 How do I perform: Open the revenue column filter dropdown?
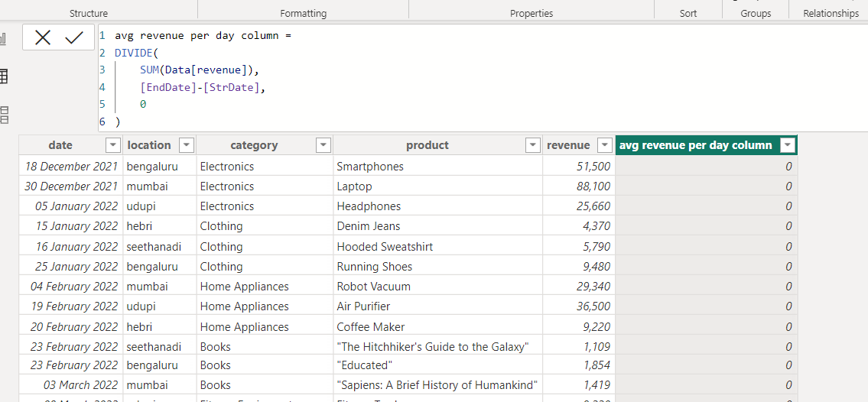click(605, 145)
